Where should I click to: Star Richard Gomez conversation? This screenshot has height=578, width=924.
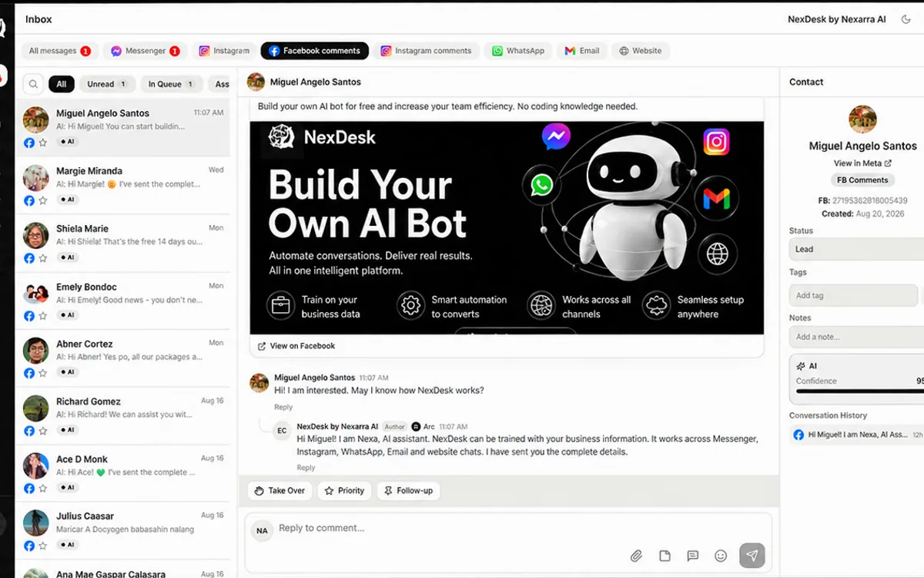(43, 431)
